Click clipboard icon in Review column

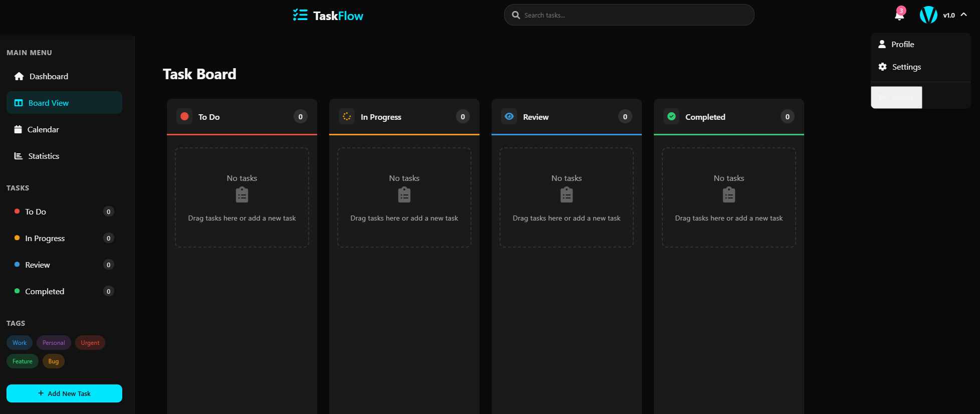point(567,194)
